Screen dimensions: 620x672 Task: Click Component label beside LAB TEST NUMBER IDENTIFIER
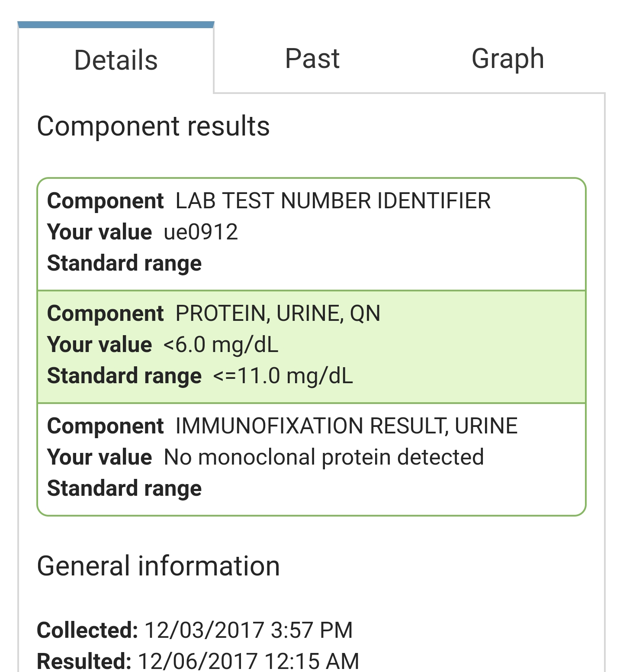105,201
